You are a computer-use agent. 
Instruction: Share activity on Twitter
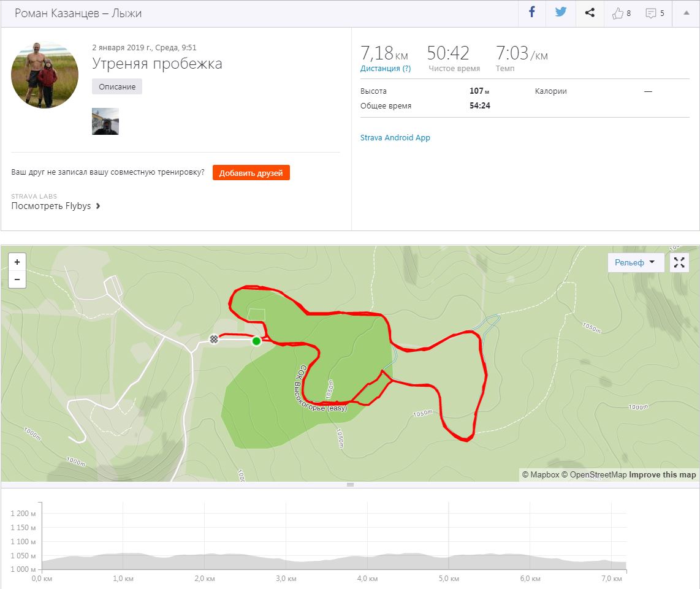561,13
